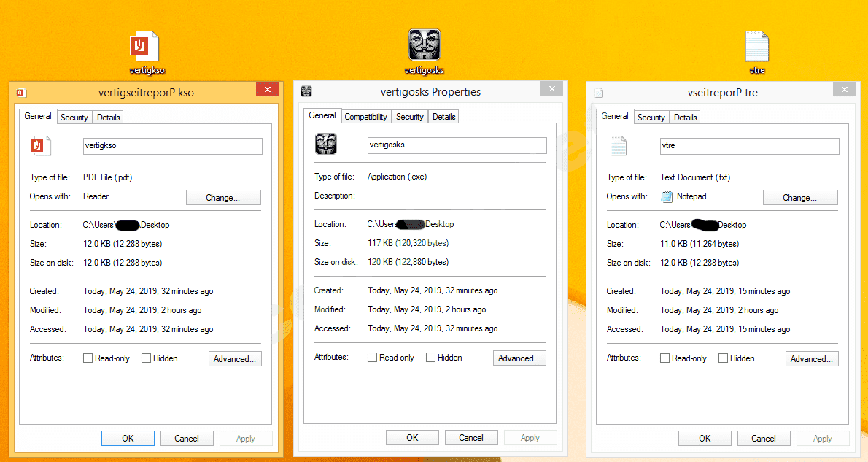Click the vtre file name field
This screenshot has height=462, width=868.
click(750, 146)
